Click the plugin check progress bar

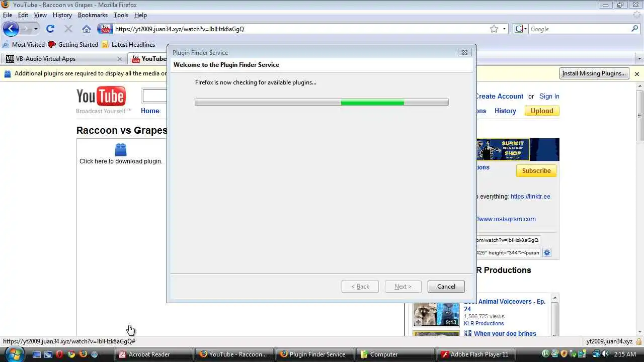tap(321, 103)
